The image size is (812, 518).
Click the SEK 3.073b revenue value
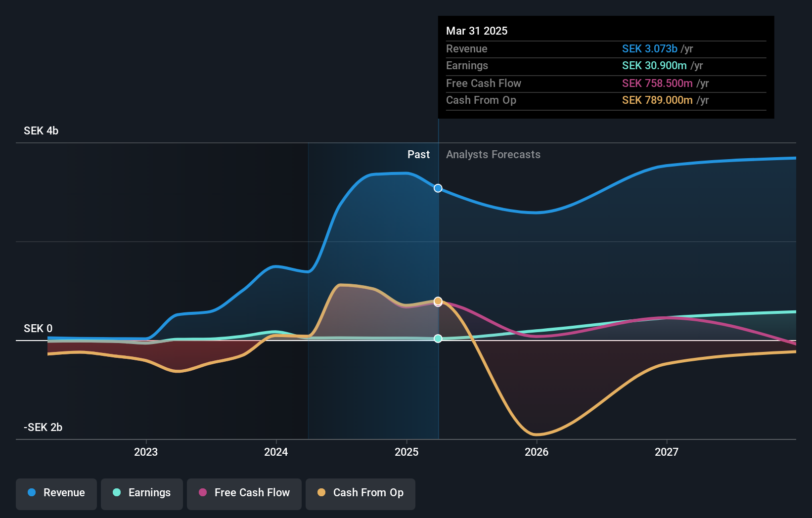coord(649,49)
